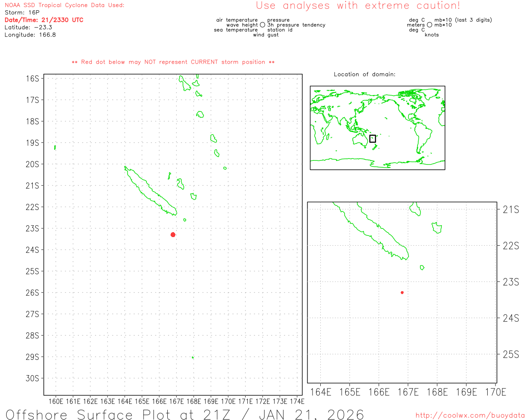Select the 'sea temperature' legend label

[x=236, y=30]
